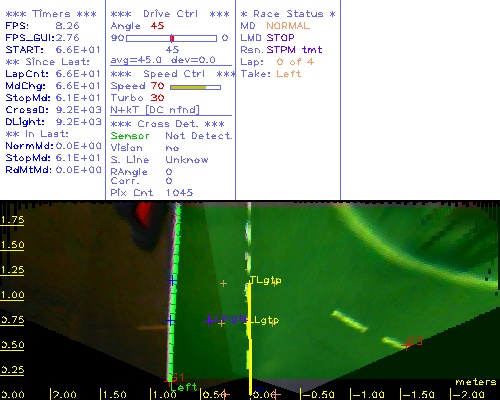Click the Take: Left value

tap(289, 74)
